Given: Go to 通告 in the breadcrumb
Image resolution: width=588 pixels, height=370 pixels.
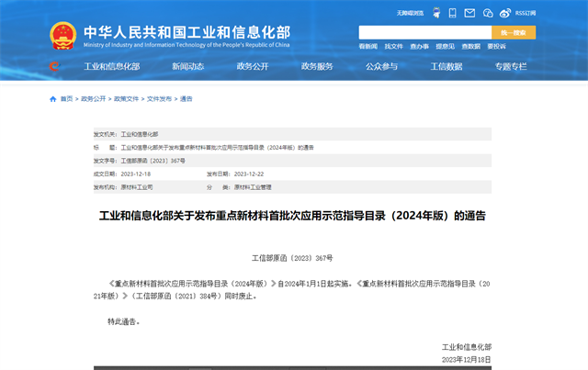Looking at the screenshot, I should point(186,99).
